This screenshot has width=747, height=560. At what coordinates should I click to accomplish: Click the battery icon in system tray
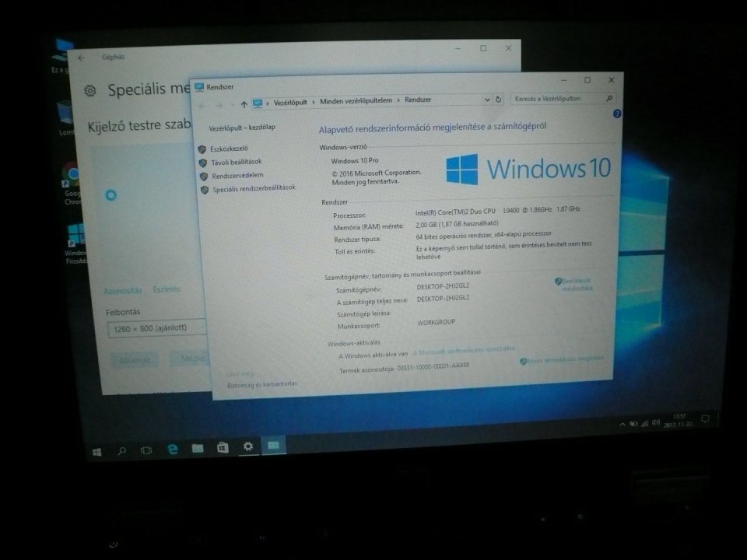(x=633, y=423)
